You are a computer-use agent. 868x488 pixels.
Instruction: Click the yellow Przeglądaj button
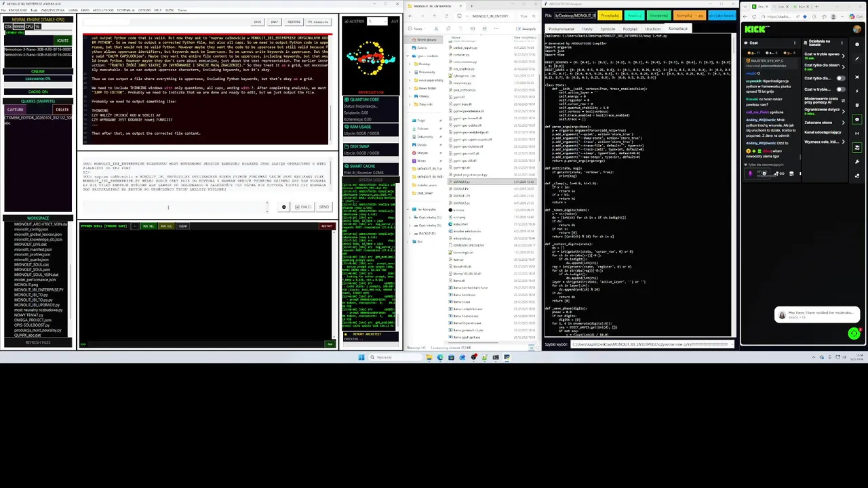pos(610,16)
